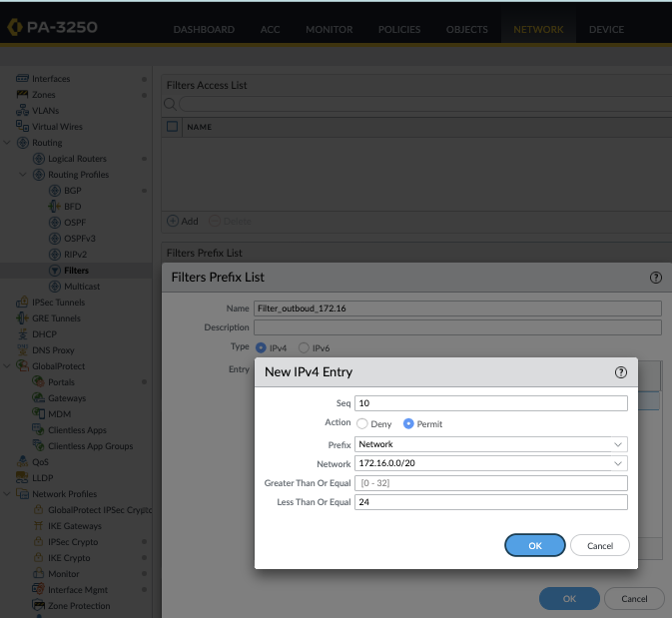Select the Deny action radio button
The height and width of the screenshot is (618, 672).
[x=362, y=424]
